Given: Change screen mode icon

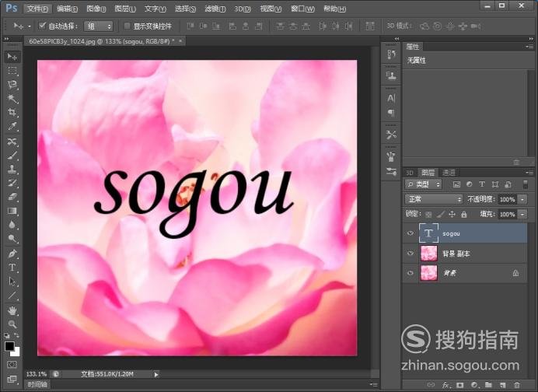Looking at the screenshot, I should coord(12,379).
